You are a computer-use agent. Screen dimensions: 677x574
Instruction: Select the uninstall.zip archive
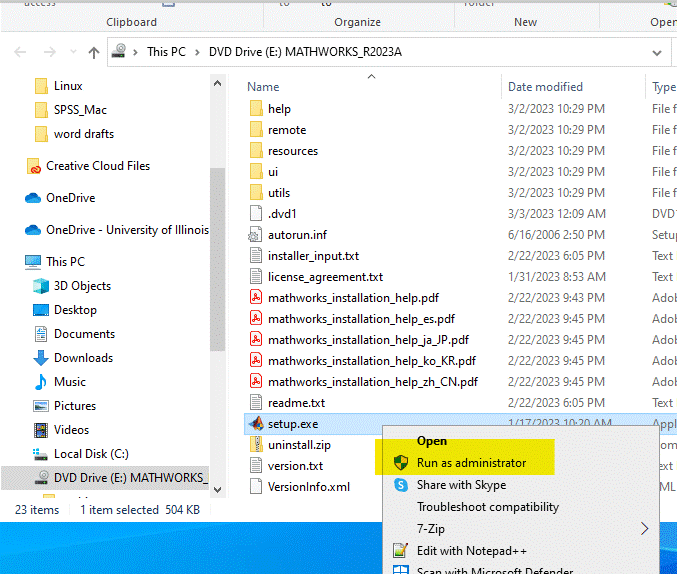(290, 445)
